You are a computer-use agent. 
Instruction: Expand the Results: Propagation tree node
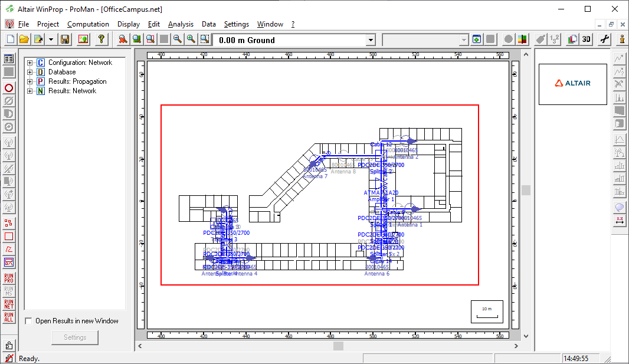30,81
